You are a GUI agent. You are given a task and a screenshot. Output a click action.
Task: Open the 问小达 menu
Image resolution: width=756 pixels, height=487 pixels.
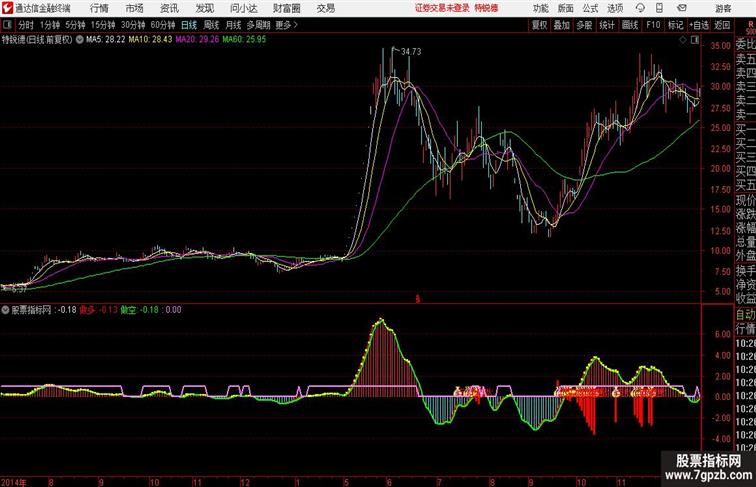pyautogui.click(x=243, y=8)
